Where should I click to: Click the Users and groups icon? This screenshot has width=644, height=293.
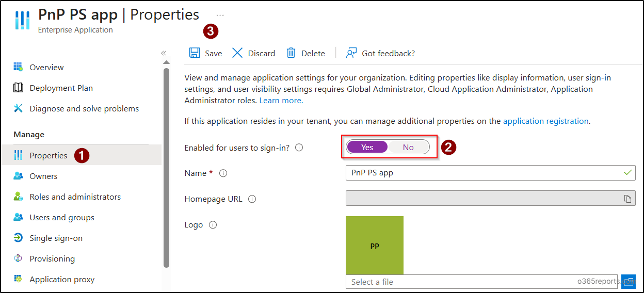[18, 217]
